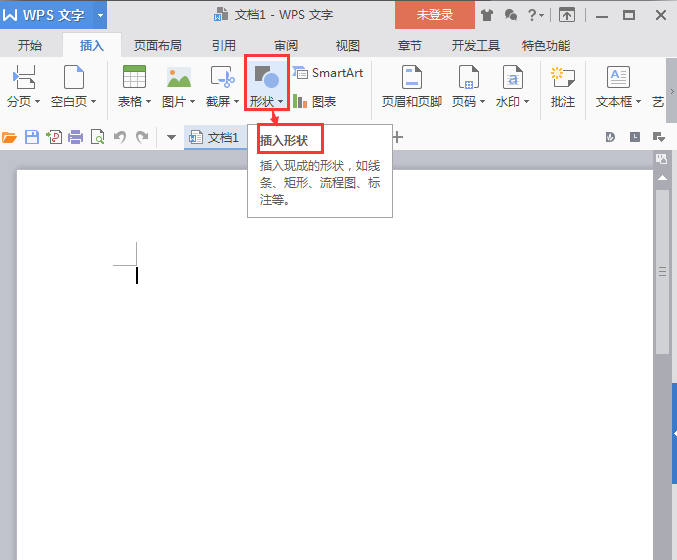Print the document with printer icon
The width and height of the screenshot is (677, 560).
(76, 138)
